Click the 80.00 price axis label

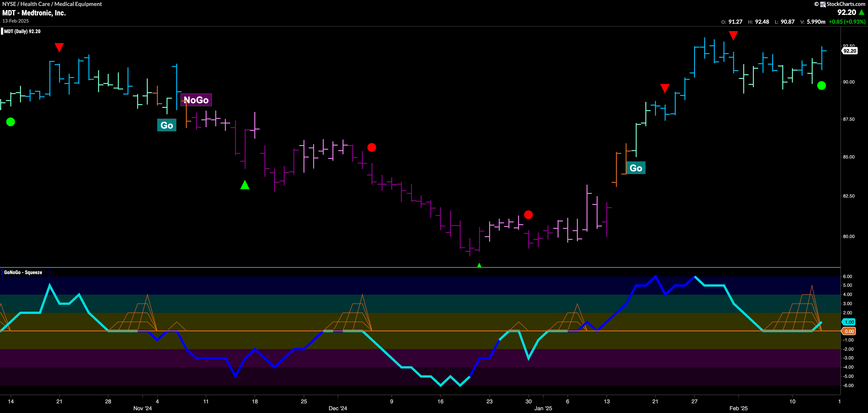click(849, 236)
